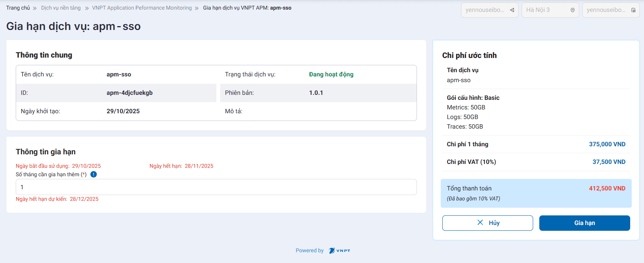The image size is (644, 263).
Task: Click the service ID value apm-4djcfuekgb
Action: click(130, 93)
